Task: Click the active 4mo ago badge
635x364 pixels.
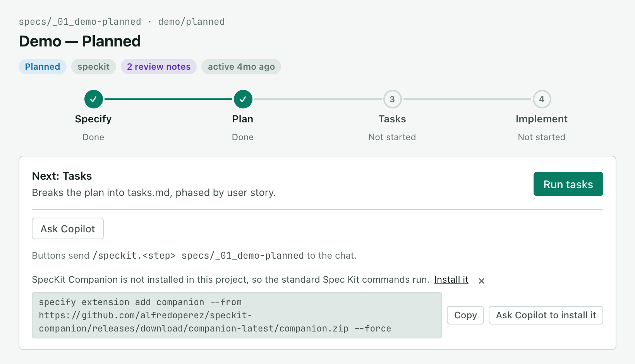Action: point(241,67)
